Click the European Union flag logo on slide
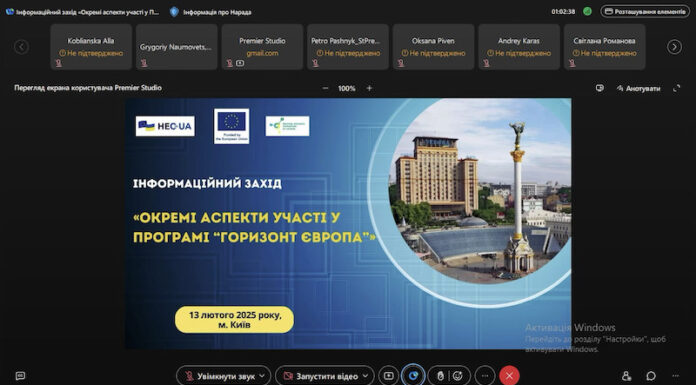This screenshot has width=696, height=385. [231, 126]
